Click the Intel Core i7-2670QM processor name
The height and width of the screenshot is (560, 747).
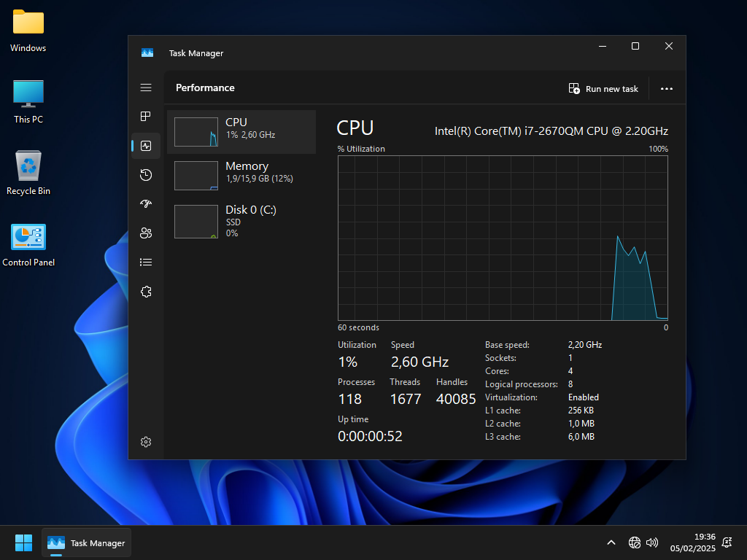(x=551, y=131)
